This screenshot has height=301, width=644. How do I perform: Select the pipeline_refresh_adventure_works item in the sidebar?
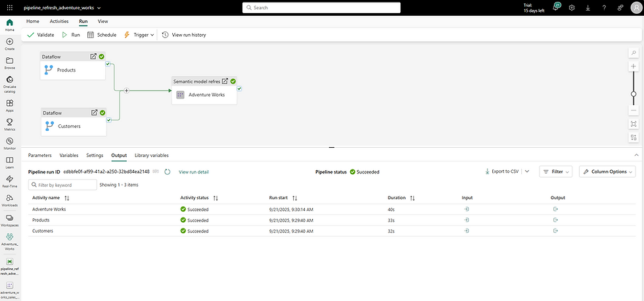click(10, 266)
